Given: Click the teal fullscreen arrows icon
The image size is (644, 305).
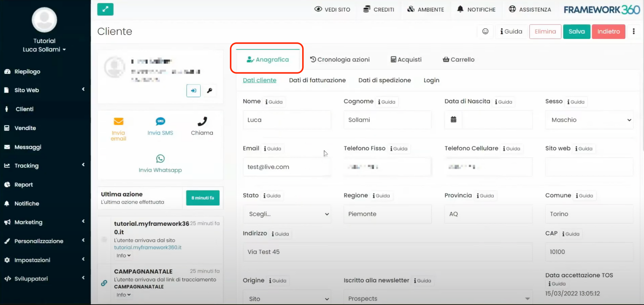Looking at the screenshot, I should pos(105,9).
